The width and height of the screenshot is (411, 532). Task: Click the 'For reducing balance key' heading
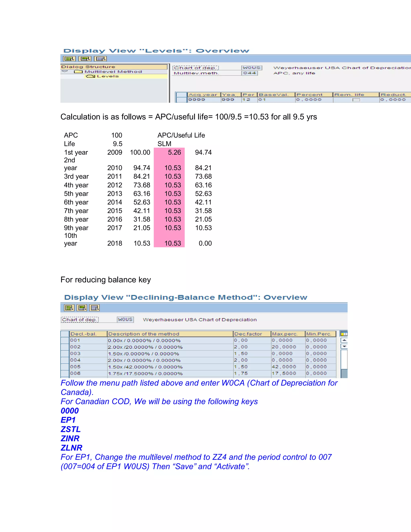(106, 280)
